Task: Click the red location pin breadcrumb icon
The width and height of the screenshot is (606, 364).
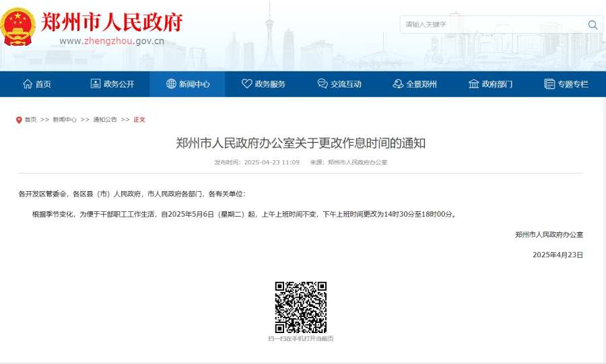Action: click(19, 120)
